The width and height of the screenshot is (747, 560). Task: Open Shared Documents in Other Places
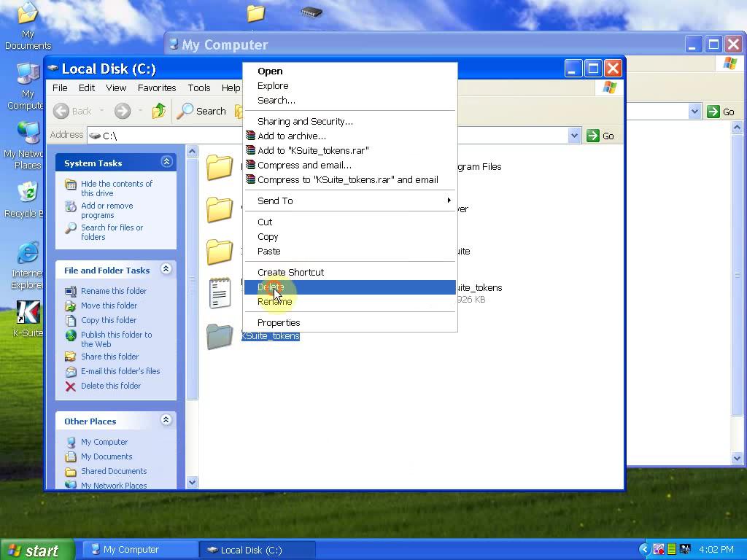tap(113, 472)
